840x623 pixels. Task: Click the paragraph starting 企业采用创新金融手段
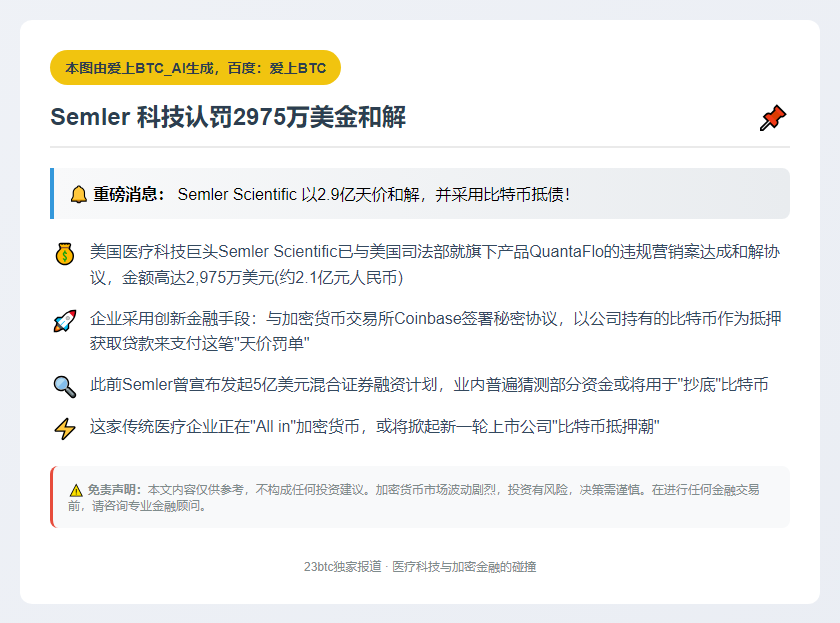coord(435,331)
